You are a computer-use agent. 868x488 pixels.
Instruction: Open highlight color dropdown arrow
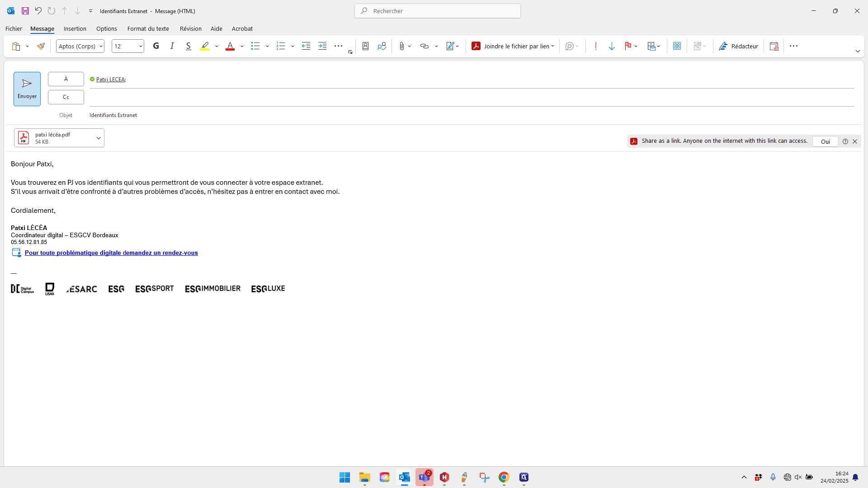pyautogui.click(x=217, y=46)
